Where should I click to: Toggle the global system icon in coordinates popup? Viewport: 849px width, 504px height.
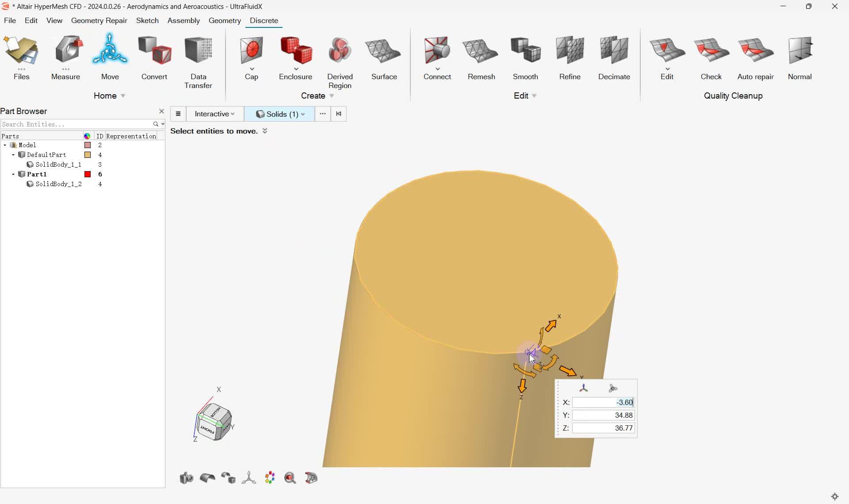(584, 388)
